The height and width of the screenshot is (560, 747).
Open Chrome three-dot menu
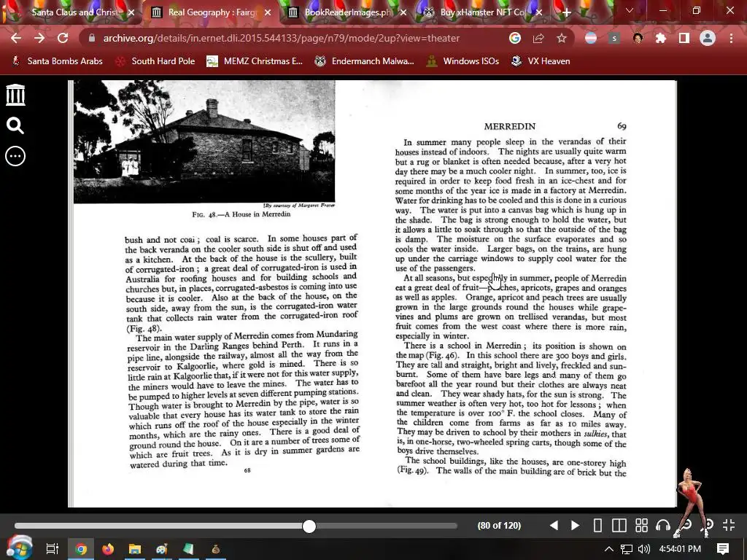click(x=731, y=38)
